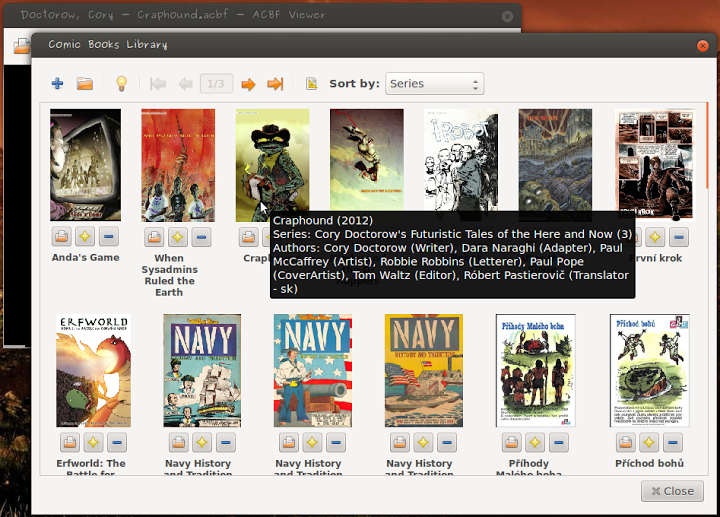Click star button under První krok cover
Viewport: 720px width, 517px height.
[x=655, y=237]
